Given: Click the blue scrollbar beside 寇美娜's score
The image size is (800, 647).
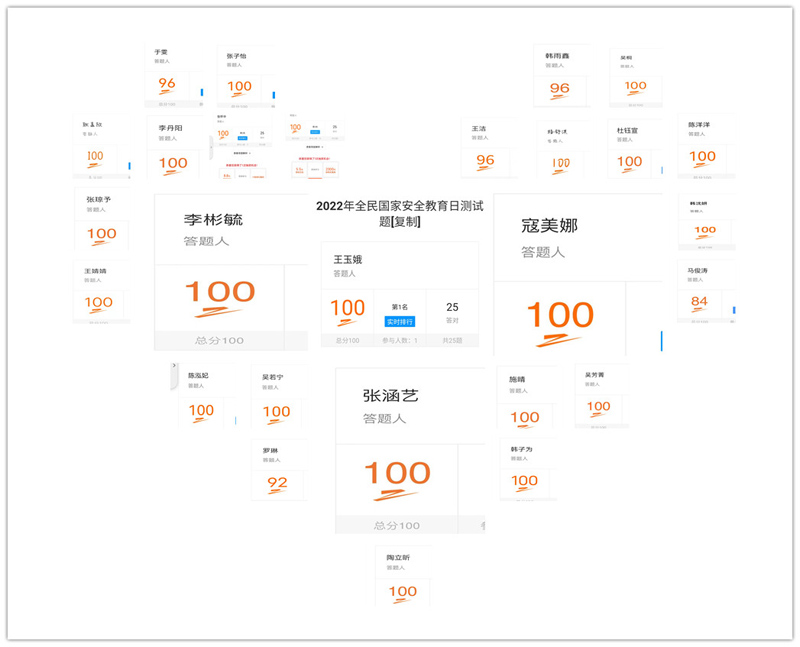Looking at the screenshot, I should (x=660, y=341).
